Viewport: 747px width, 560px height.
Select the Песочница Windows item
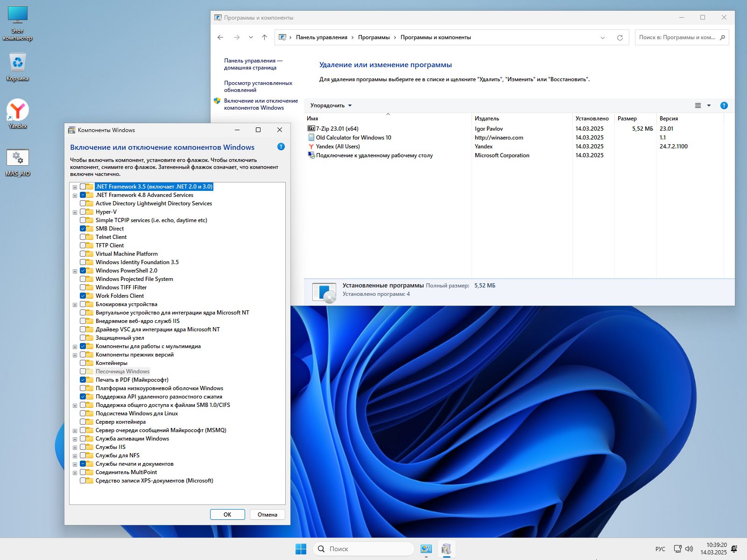click(x=122, y=371)
